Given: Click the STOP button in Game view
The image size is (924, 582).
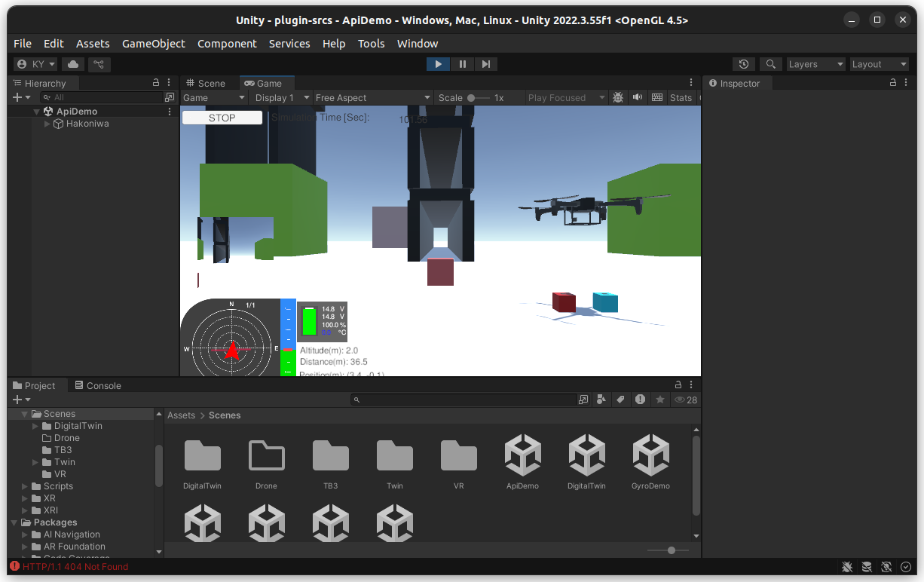Looking at the screenshot, I should click(x=222, y=118).
